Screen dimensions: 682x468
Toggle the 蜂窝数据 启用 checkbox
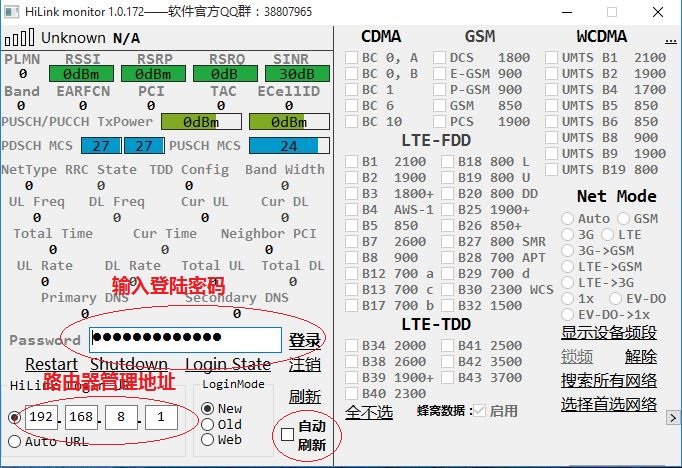(x=479, y=411)
